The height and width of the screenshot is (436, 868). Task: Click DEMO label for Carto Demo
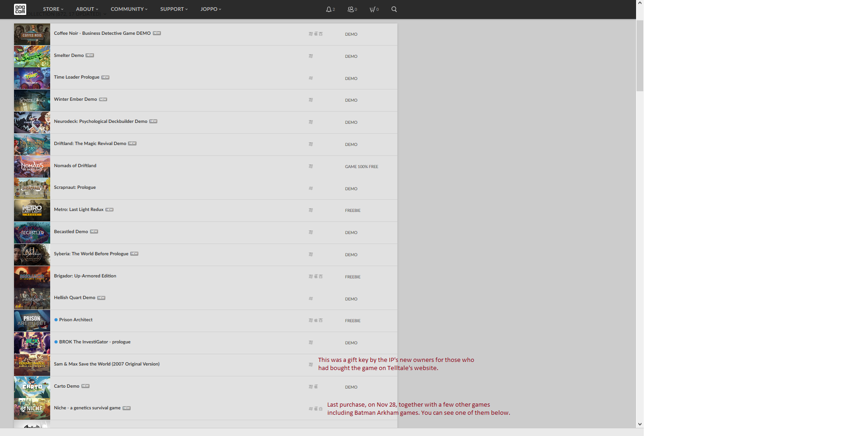[351, 387]
